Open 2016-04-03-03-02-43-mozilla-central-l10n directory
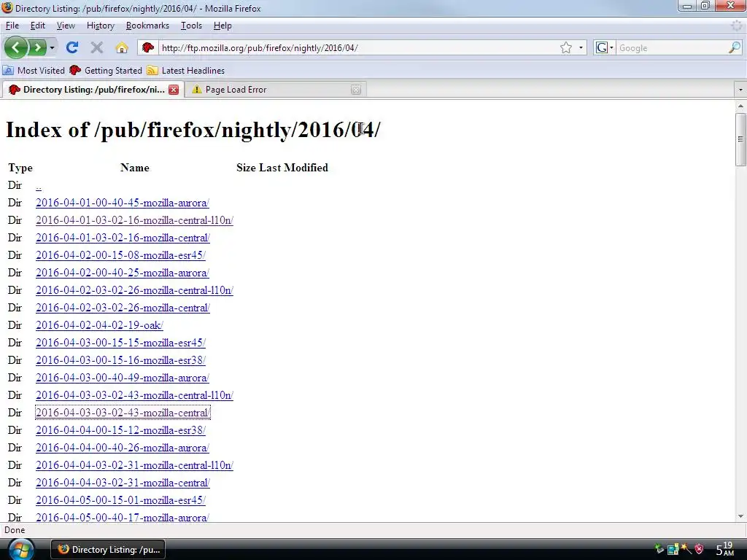The image size is (747, 560). (x=134, y=395)
